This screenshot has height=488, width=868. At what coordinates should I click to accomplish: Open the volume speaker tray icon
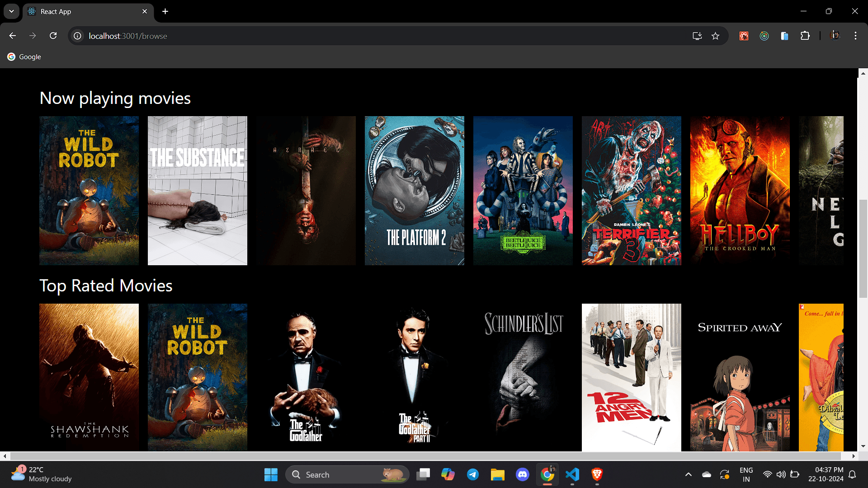coord(781,474)
